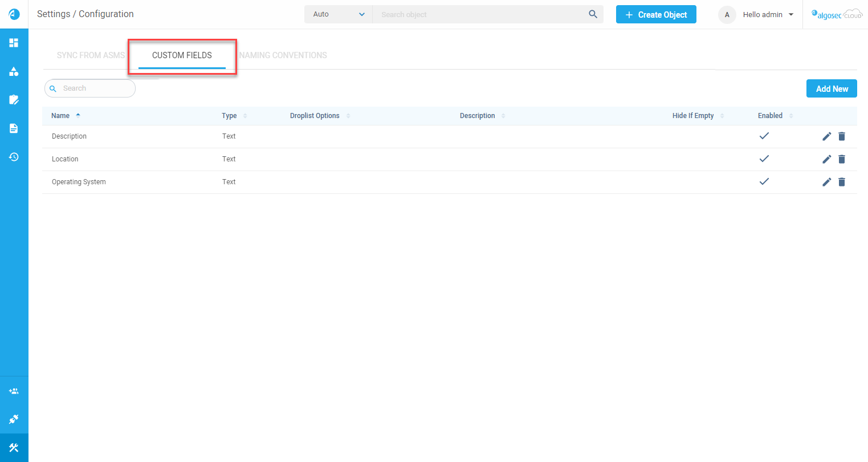This screenshot has width=868, height=462.
Task: Toggle the Enabled checkmark for the Location field
Action: pyautogui.click(x=764, y=159)
